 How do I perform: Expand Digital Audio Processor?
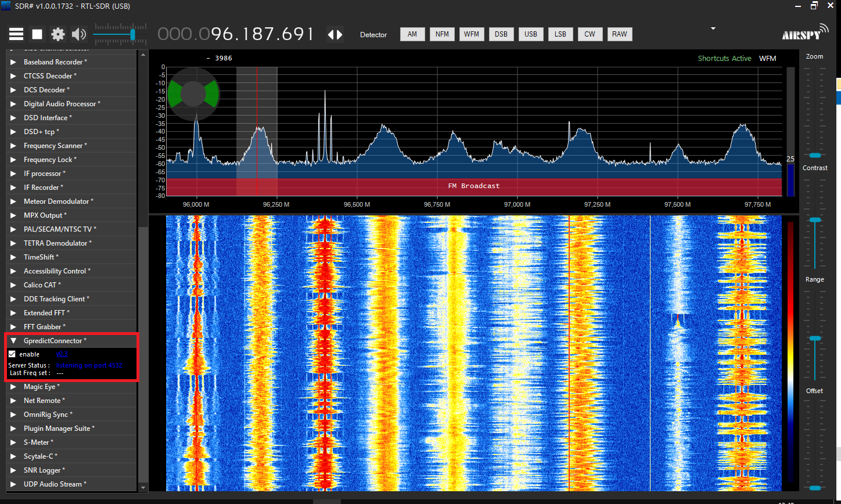click(x=71, y=104)
